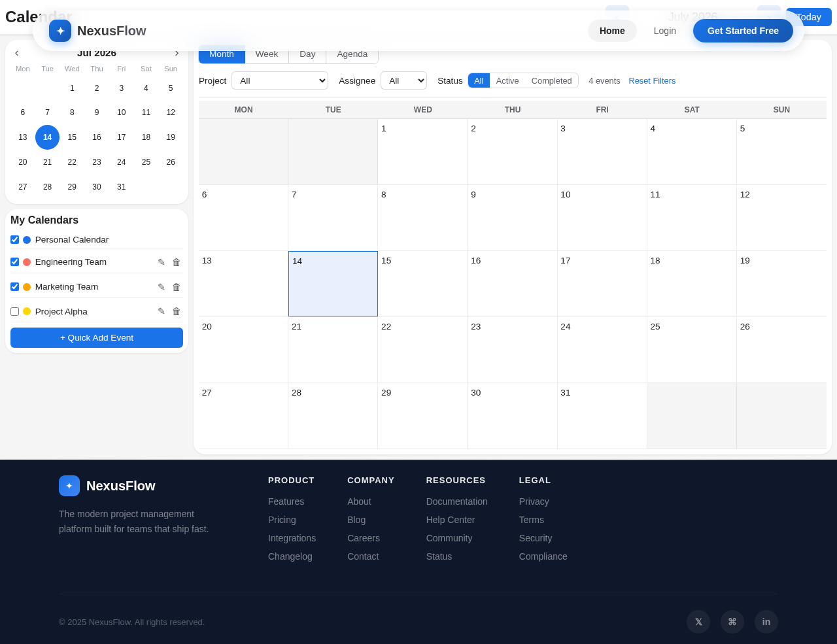This screenshot has height=644, width=837.
Task: Open the Features footer link
Action: pyautogui.click(x=286, y=501)
